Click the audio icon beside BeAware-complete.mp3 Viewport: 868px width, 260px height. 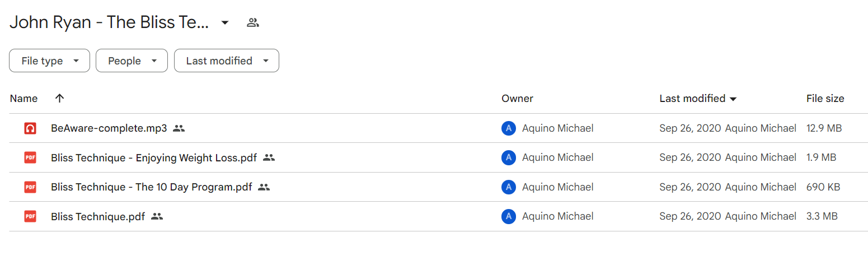pos(30,128)
